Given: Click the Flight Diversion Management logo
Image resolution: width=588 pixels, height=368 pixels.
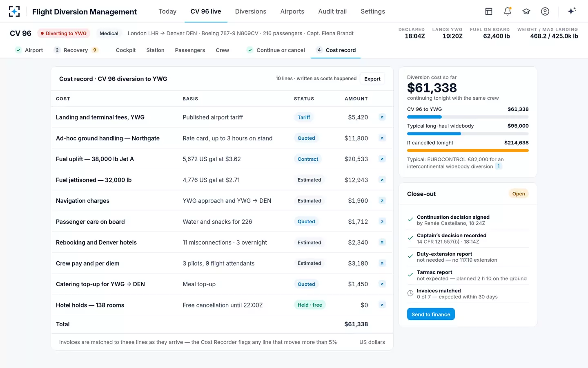Looking at the screenshot, I should pyautogui.click(x=14, y=11).
